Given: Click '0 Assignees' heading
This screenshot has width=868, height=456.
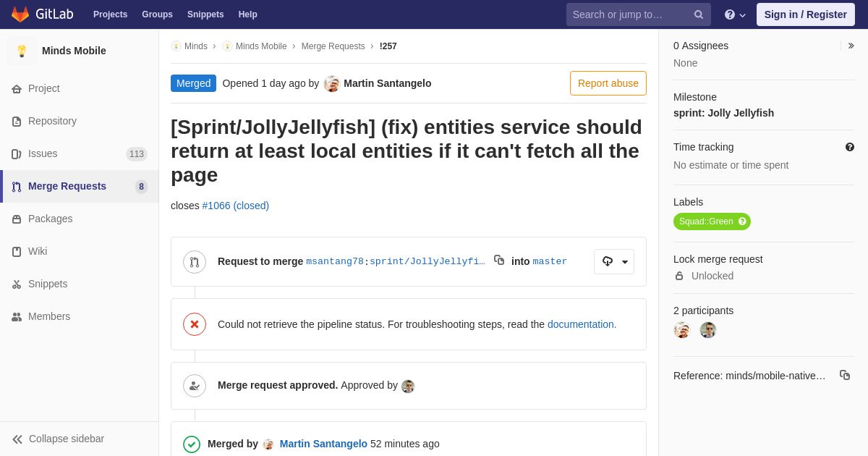Looking at the screenshot, I should [x=701, y=46].
